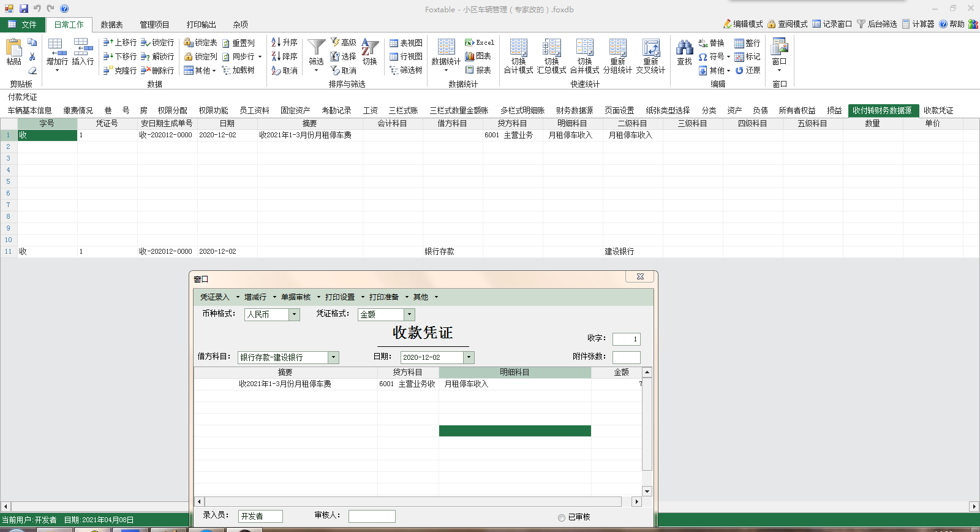Click the 附件张数 input field

(x=626, y=357)
